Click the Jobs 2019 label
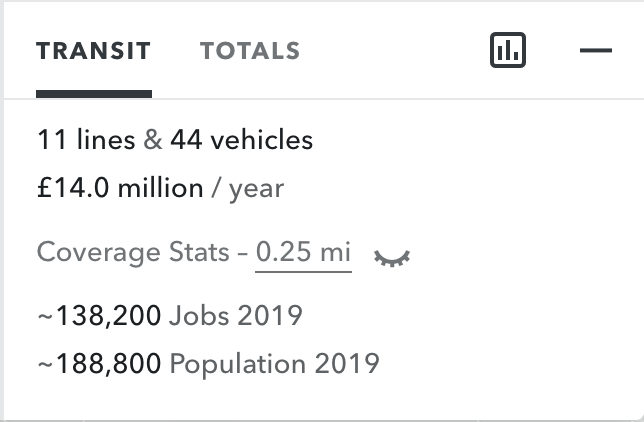Image resolution: width=644 pixels, height=422 pixels. 236,316
